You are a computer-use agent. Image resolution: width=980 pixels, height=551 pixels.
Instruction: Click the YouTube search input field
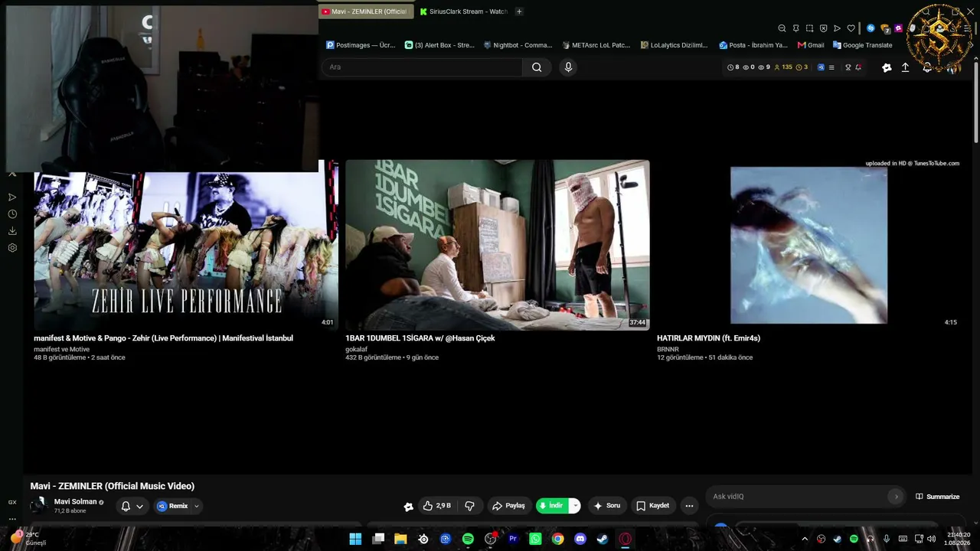pos(423,67)
